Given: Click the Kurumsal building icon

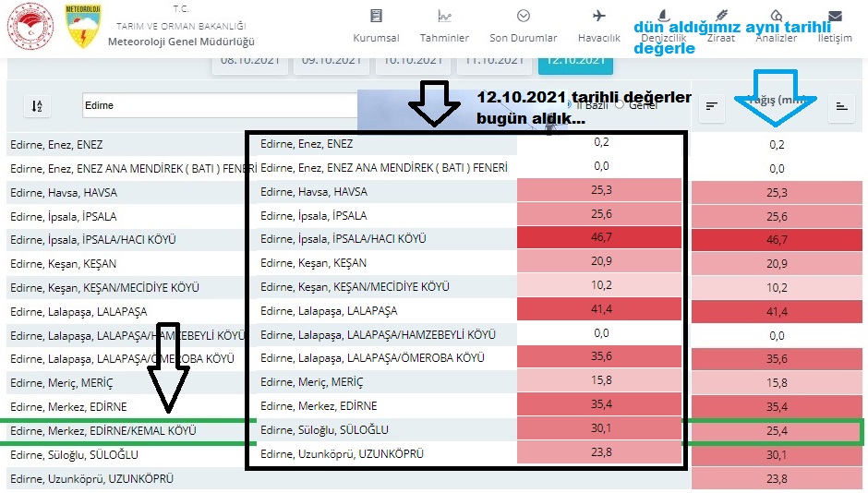Looking at the screenshot, I should [375, 16].
